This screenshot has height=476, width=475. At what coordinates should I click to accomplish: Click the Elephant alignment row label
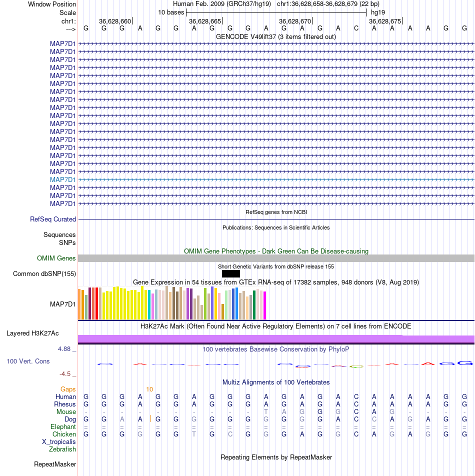coord(63,427)
